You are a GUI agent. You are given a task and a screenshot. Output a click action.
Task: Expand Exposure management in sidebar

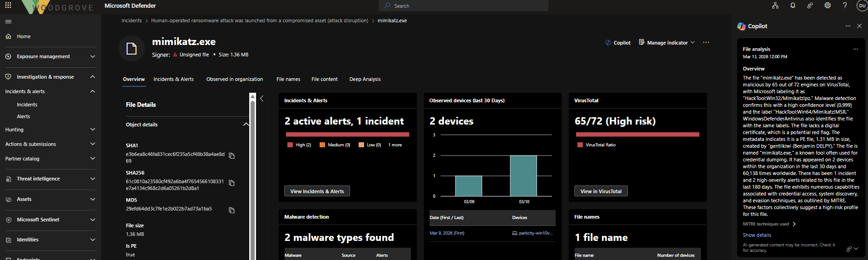(50, 56)
